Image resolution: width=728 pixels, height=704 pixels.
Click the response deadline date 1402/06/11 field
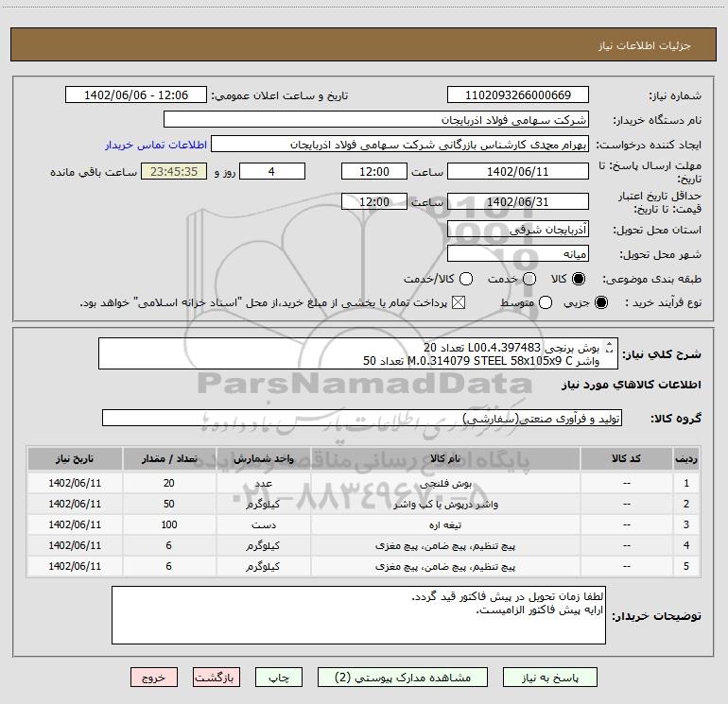[518, 171]
